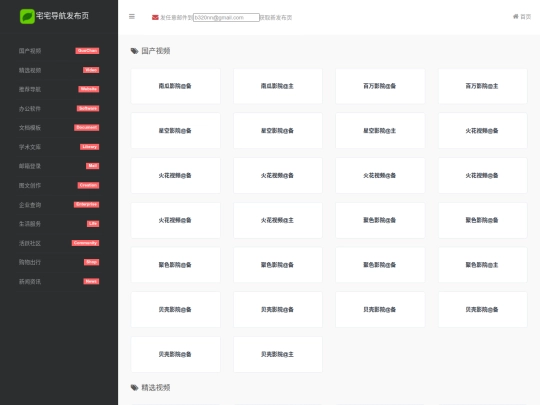Select 邮箱登录 Mail sidebar item
The height and width of the screenshot is (405, 540).
(x=59, y=166)
